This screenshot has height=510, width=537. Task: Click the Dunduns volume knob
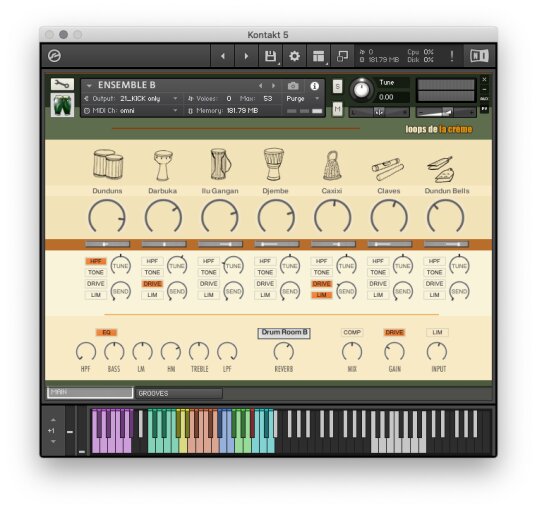107,217
